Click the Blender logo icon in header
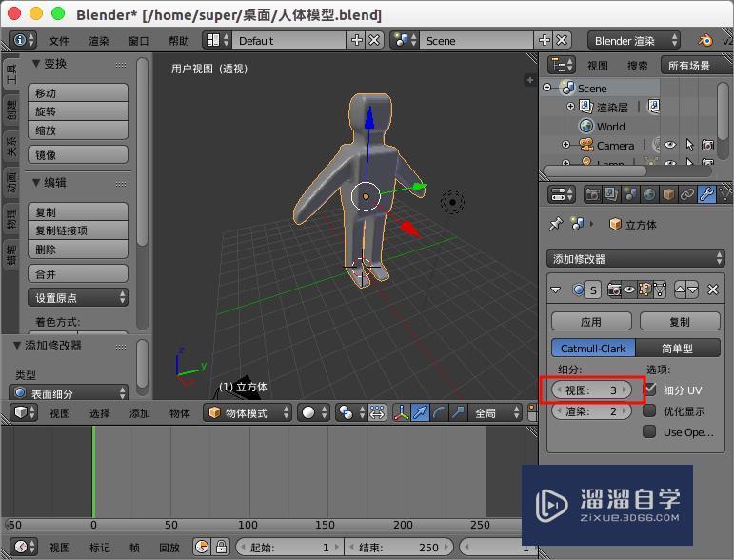734x560 pixels. click(x=705, y=40)
